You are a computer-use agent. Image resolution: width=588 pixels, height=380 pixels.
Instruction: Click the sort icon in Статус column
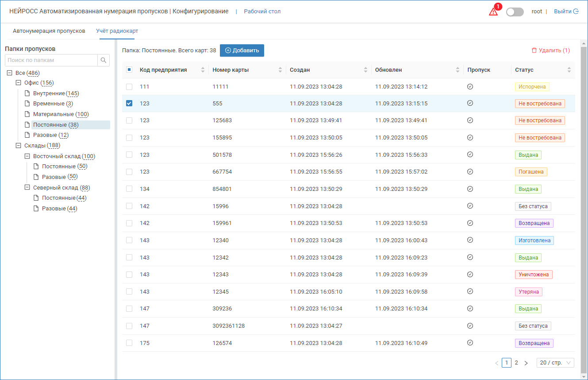(569, 70)
